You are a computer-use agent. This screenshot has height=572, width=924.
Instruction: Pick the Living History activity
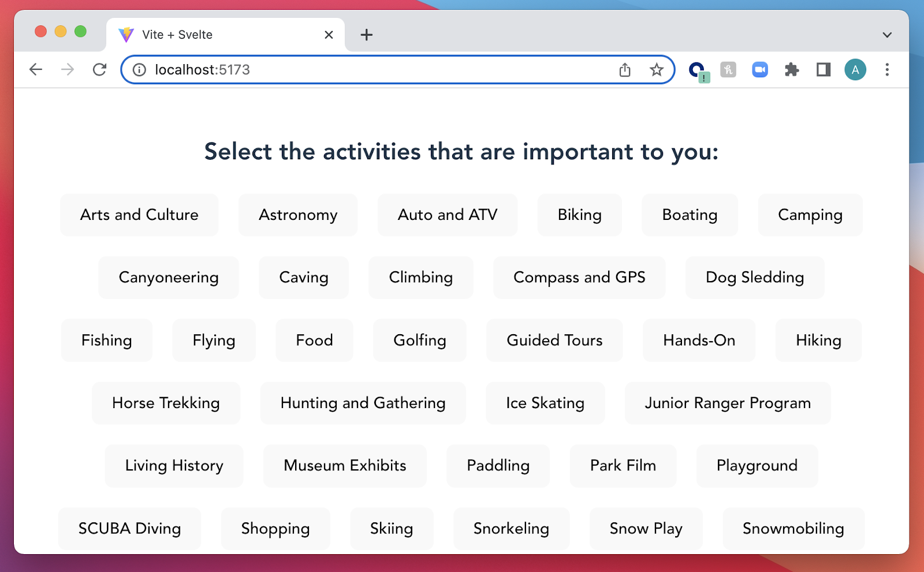[174, 466]
